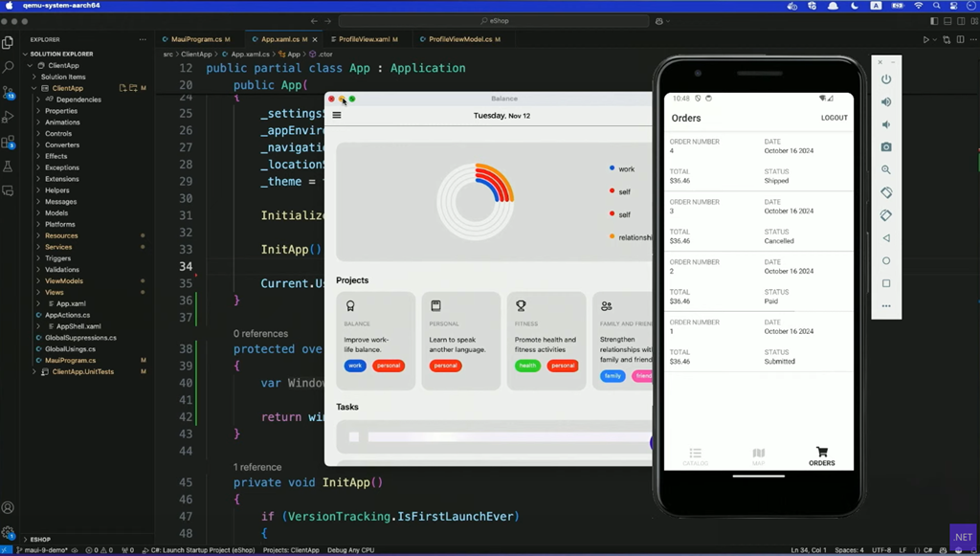Select Catalog tab in phone app
Viewport: 980px width, 556px height.
tap(695, 456)
